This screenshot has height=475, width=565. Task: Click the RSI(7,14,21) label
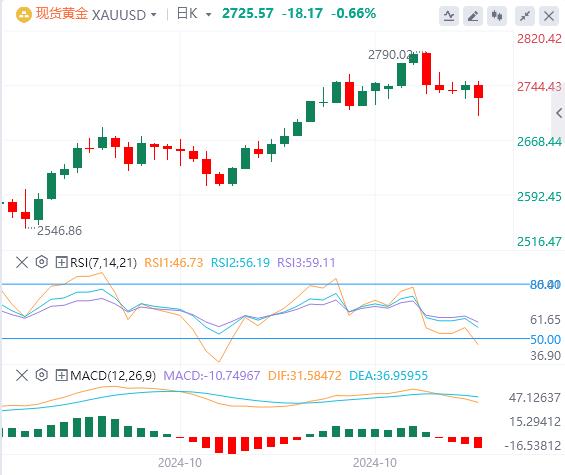coord(103,262)
